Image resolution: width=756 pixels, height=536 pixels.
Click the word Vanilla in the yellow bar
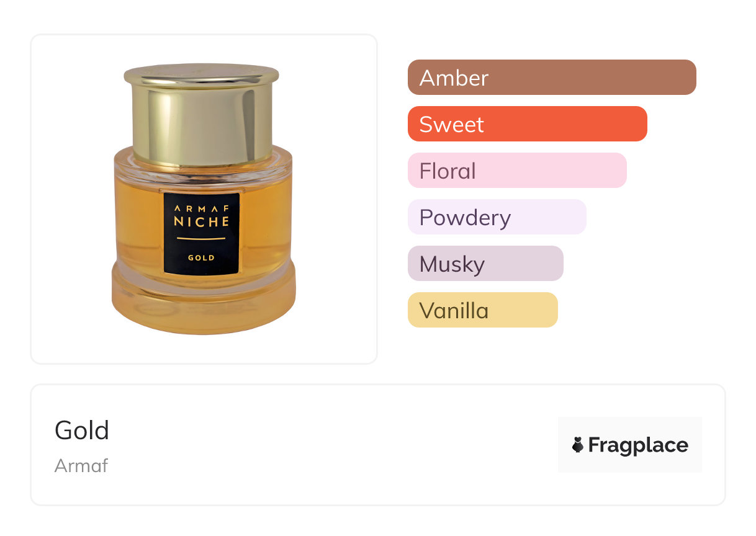[454, 310]
